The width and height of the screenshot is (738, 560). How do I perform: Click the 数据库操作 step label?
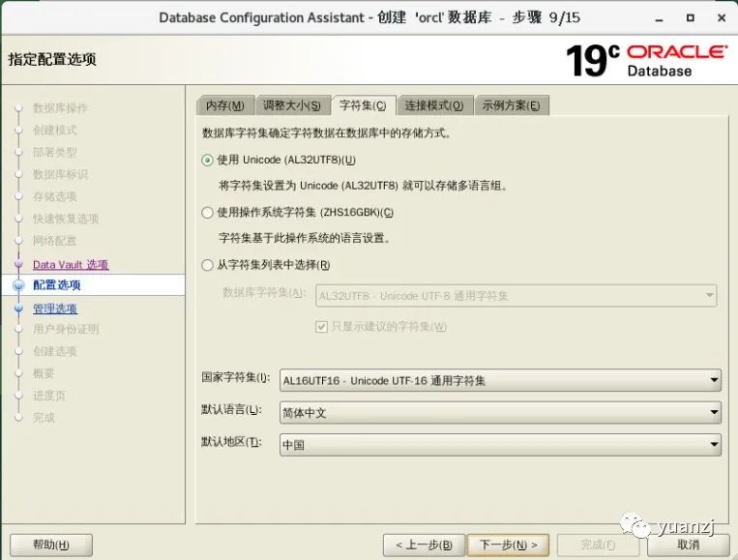click(x=60, y=107)
